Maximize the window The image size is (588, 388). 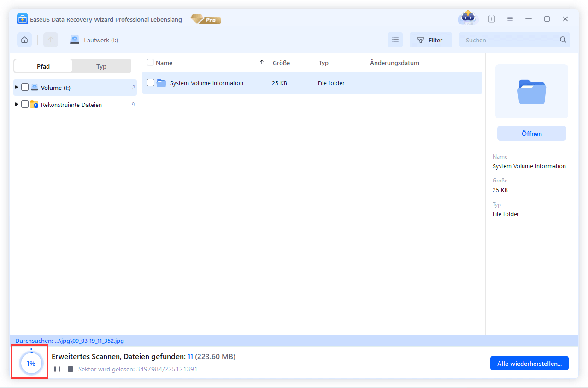pos(547,19)
